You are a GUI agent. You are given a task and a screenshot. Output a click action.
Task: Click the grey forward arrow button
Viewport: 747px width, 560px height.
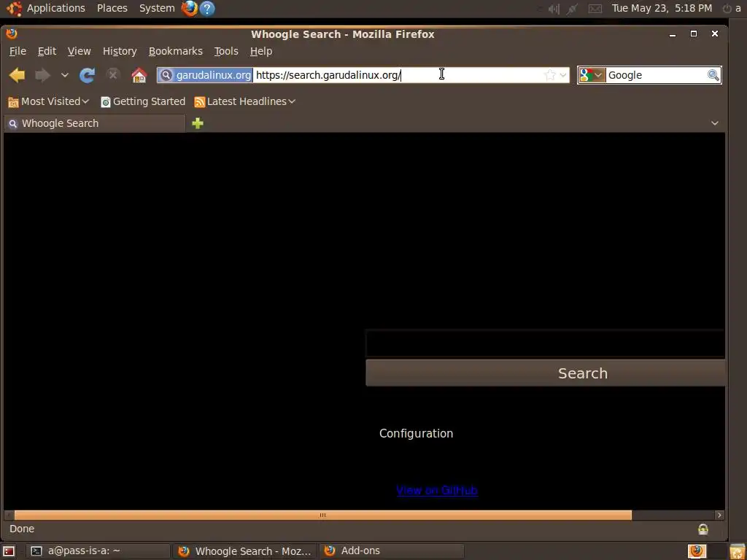click(43, 75)
